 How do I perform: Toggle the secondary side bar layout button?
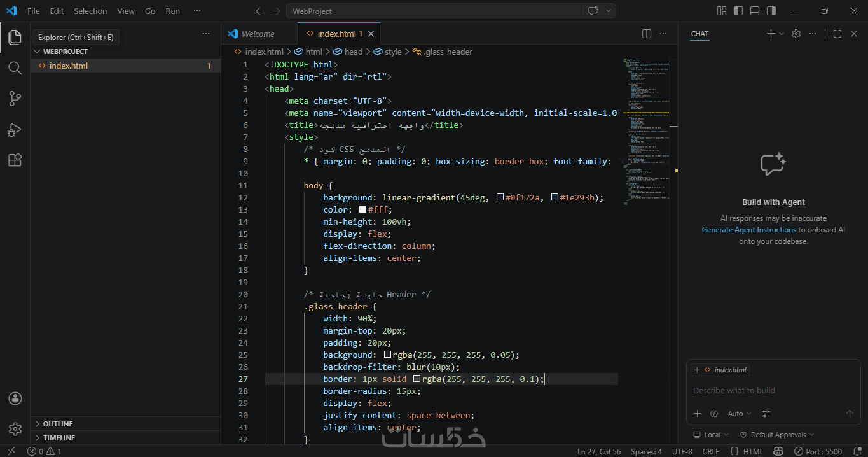771,11
